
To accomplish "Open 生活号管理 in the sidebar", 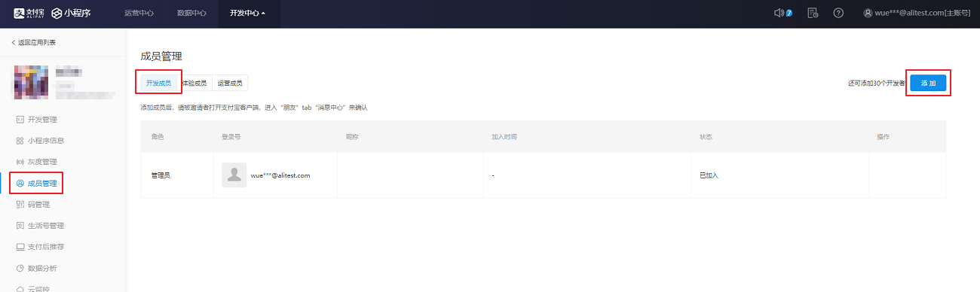I will pos(40,225).
